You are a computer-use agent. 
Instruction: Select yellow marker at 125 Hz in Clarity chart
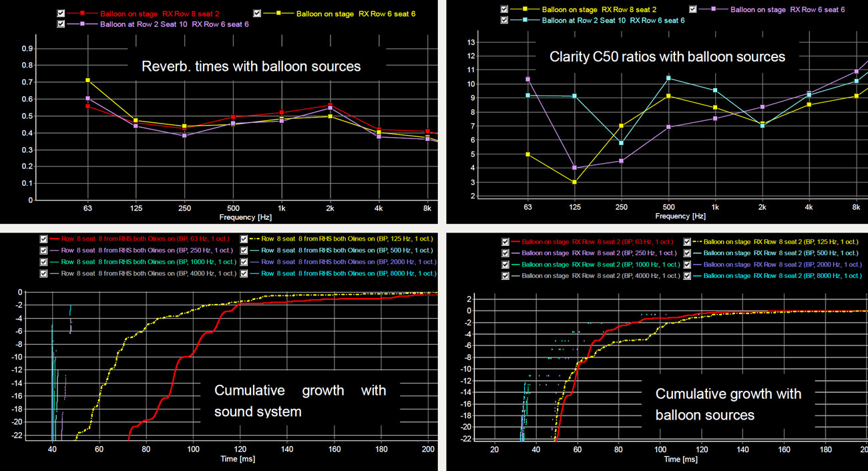(x=574, y=182)
